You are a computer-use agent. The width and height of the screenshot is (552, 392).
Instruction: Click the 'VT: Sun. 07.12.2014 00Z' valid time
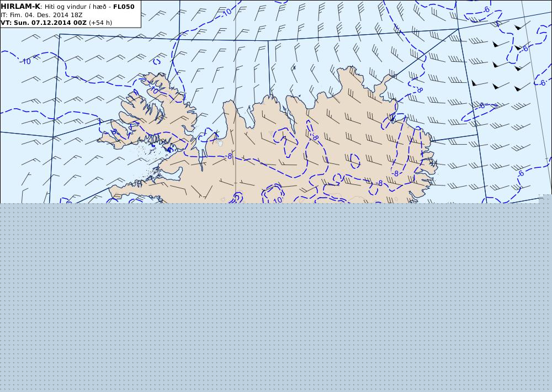point(43,23)
